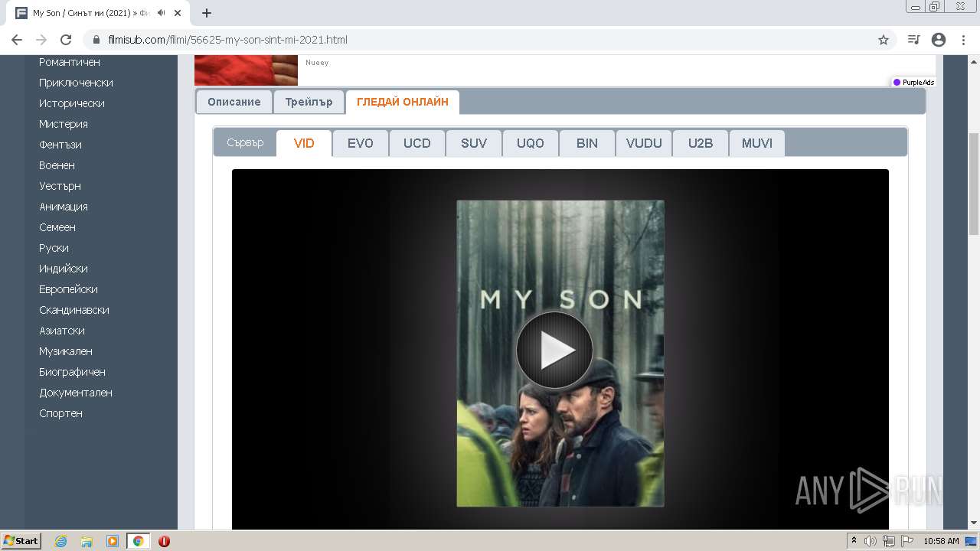Open the media control icon in toolbar
The width and height of the screenshot is (980, 551).
[913, 40]
